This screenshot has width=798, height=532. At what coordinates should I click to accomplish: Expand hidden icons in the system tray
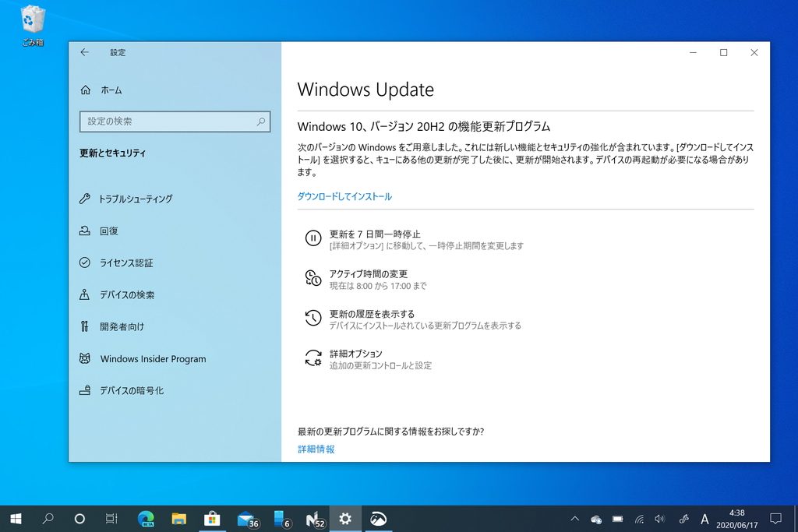574,518
